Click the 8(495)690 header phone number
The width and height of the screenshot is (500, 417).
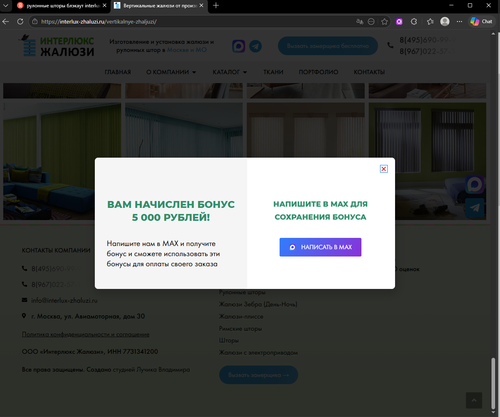click(x=427, y=40)
